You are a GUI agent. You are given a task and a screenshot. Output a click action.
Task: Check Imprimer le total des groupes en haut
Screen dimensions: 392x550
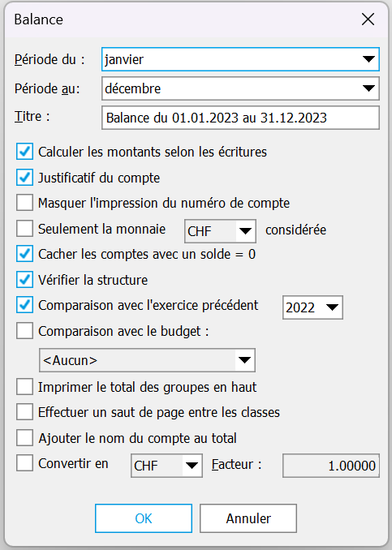tap(24, 387)
